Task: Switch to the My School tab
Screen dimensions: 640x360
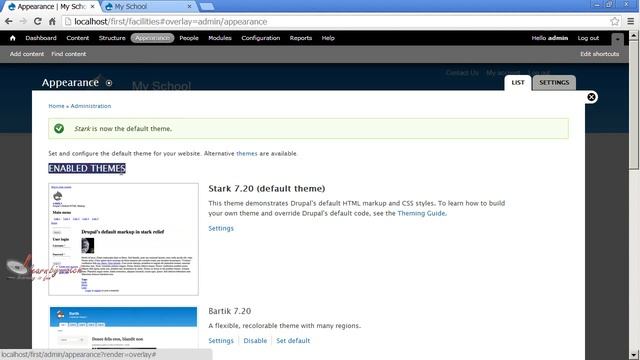Action: click(147, 7)
